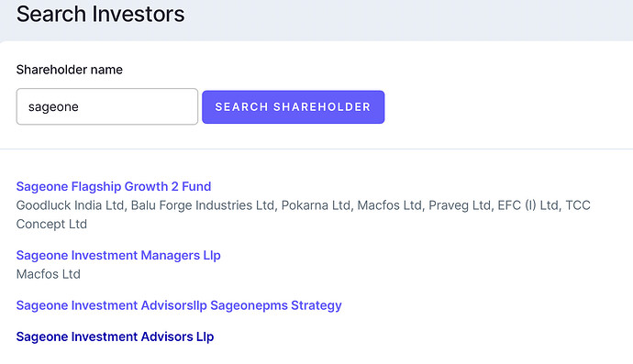Image resolution: width=633 pixels, height=364 pixels.
Task: Open Sageone Flagship Growth 2 Fund link
Action: click(114, 186)
